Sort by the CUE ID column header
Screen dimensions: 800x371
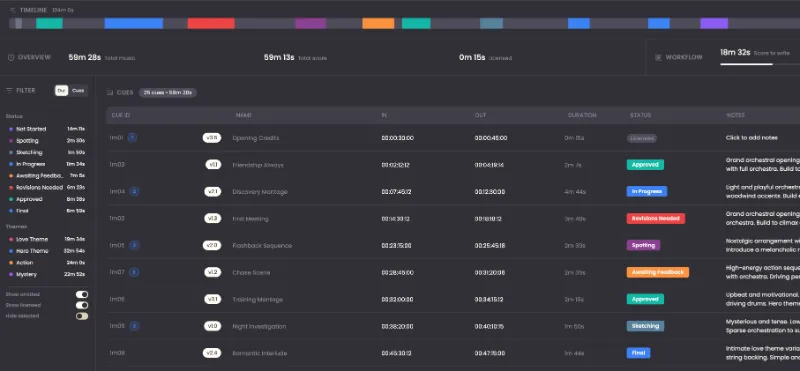[120, 115]
